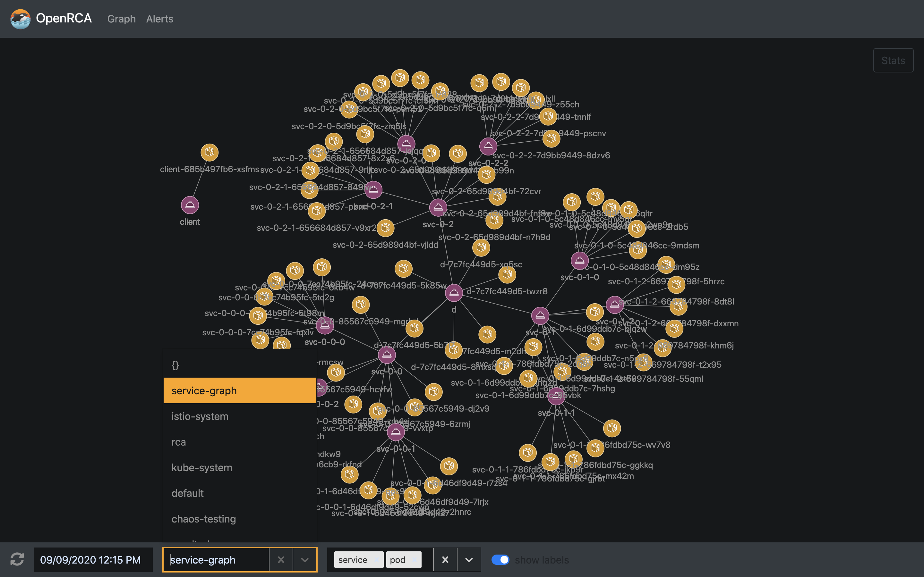
Task: Click the OpenRCA orca logo
Action: coord(20,19)
